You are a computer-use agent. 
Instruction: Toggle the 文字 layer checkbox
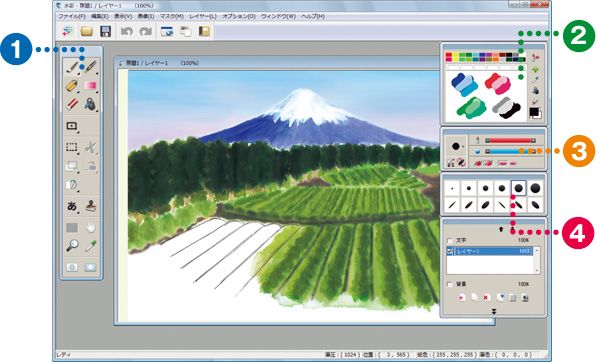click(x=450, y=241)
